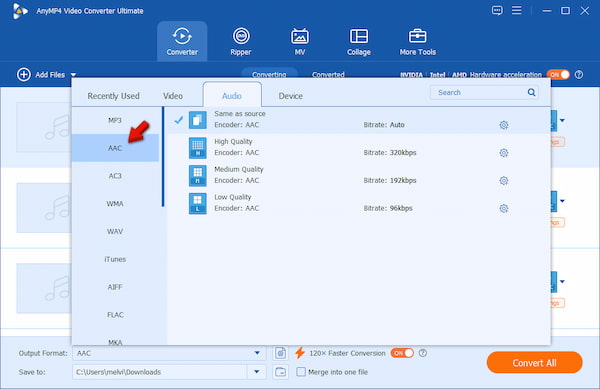The width and height of the screenshot is (600, 389).
Task: Click the second file's music thumbnail
Action: [44, 208]
